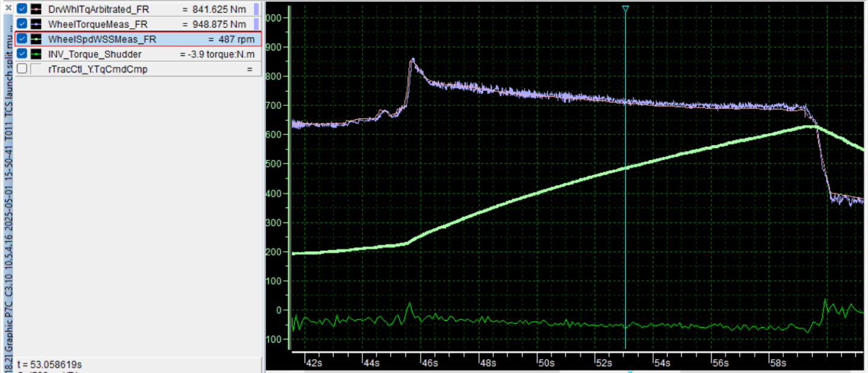
Task: Click the cursor triangle marker atop the chart
Action: 625,10
